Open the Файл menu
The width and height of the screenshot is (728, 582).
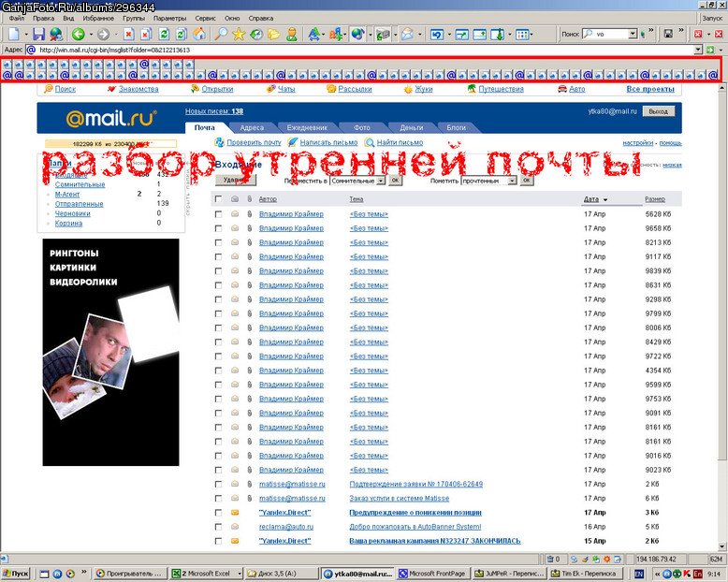17,18
